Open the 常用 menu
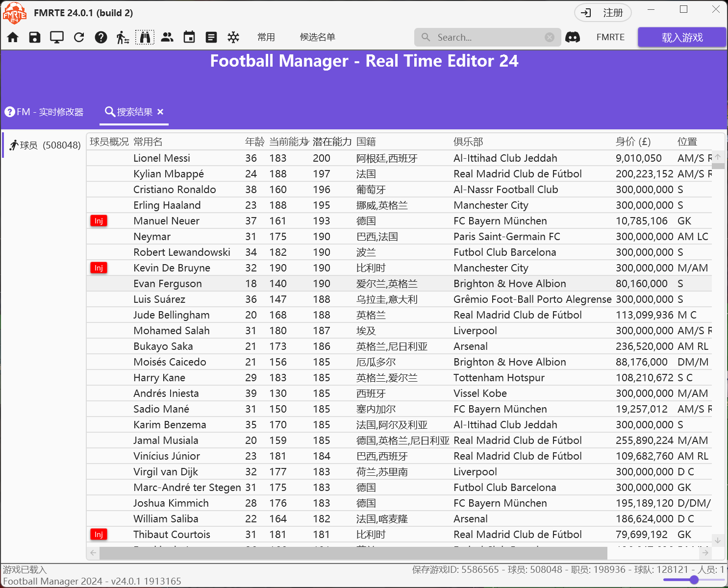Image resolution: width=728 pixels, height=588 pixels. click(266, 37)
